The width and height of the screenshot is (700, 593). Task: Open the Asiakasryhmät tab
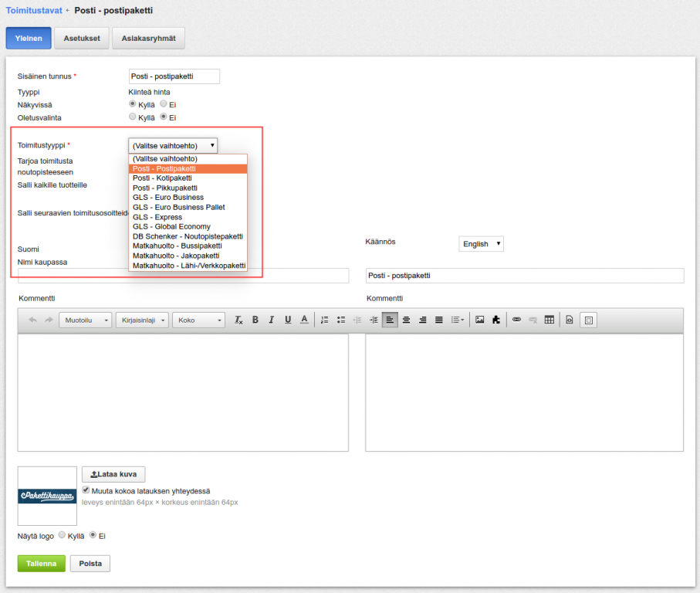(149, 39)
